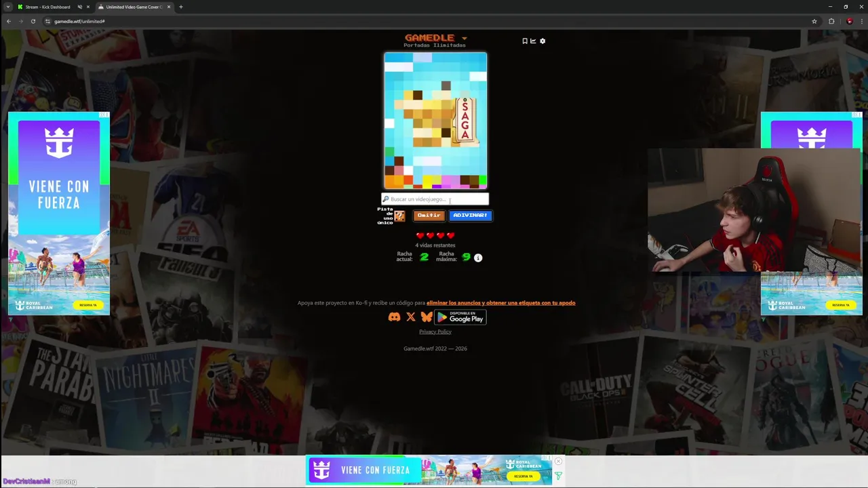868x488 pixels.
Task: Click 'Reserva ya' on the right ad
Action: click(841, 305)
